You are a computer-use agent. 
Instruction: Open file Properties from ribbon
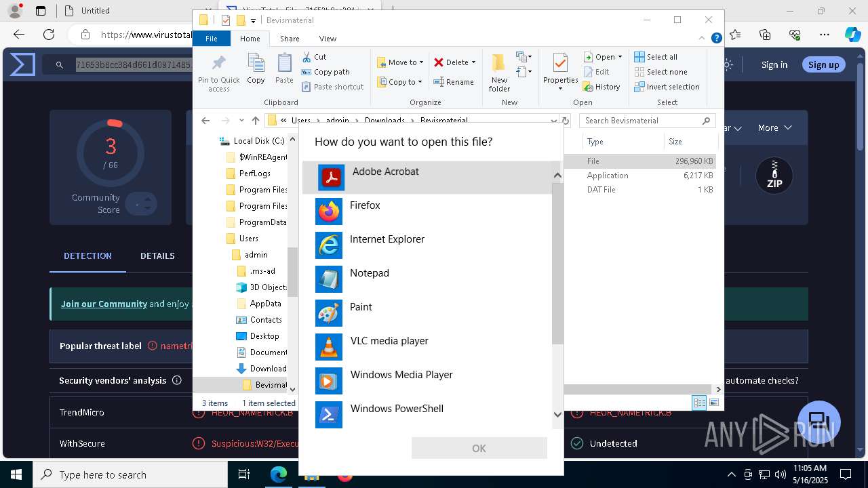pos(560,73)
